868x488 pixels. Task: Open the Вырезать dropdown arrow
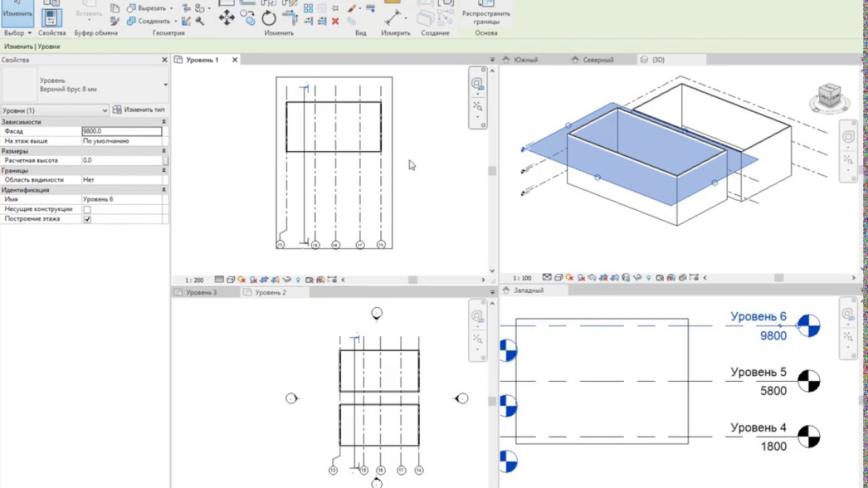(171, 8)
